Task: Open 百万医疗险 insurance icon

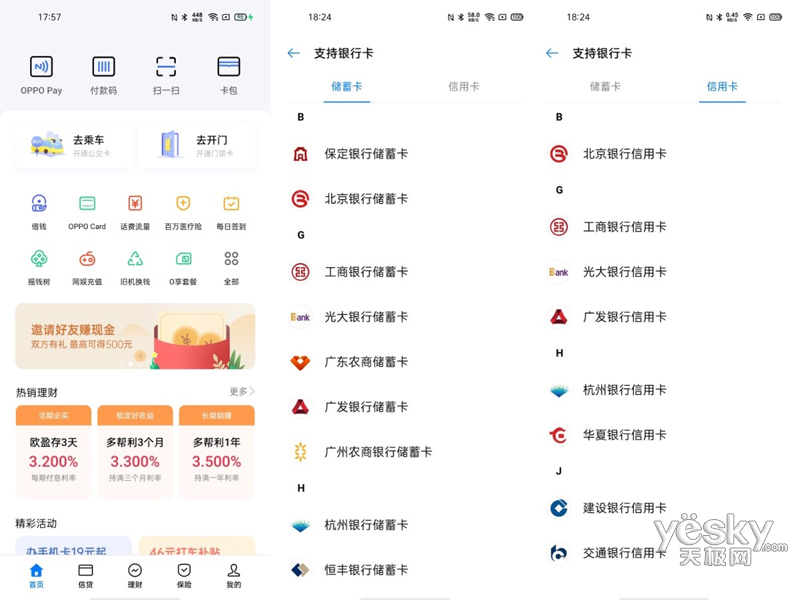Action: pyautogui.click(x=183, y=204)
